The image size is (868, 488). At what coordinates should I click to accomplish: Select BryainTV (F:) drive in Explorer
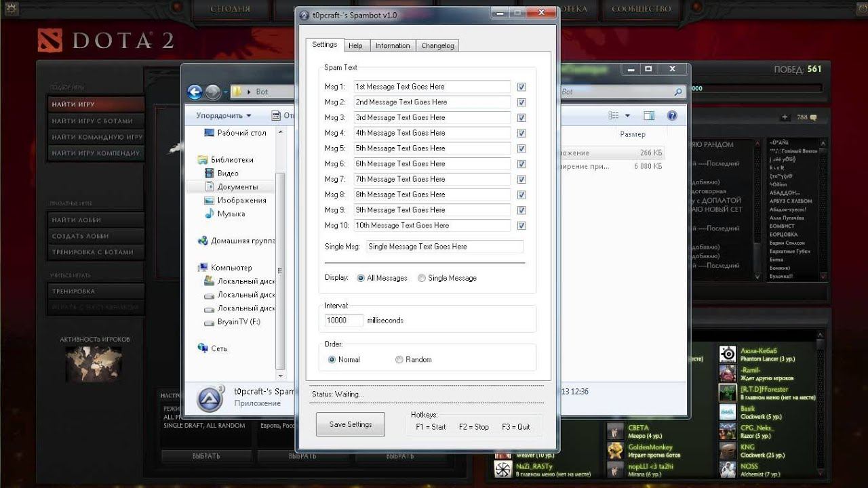(232, 322)
